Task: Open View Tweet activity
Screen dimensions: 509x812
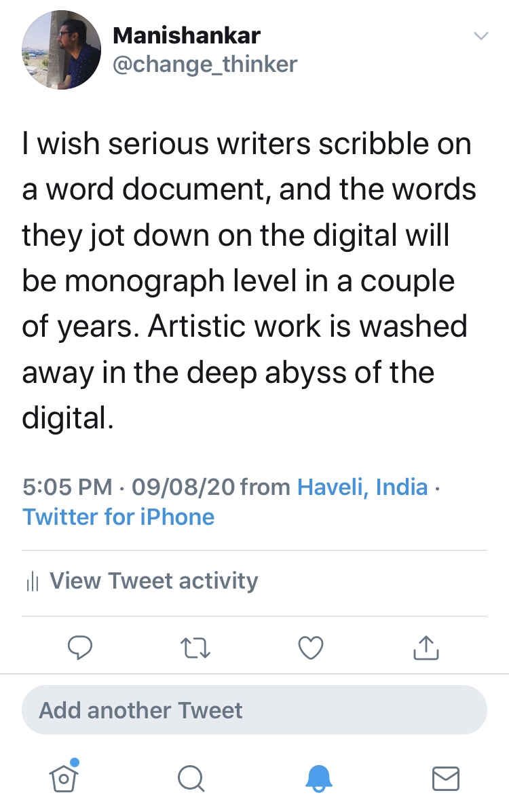Action: click(x=154, y=581)
